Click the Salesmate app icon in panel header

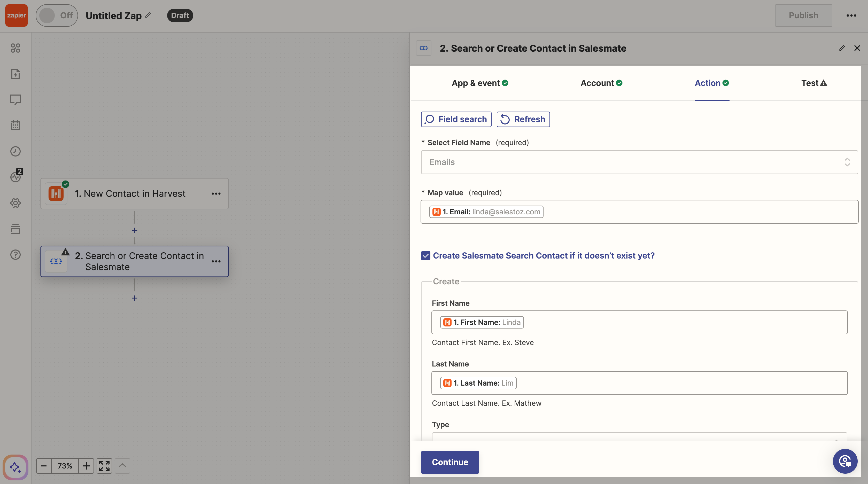(424, 48)
